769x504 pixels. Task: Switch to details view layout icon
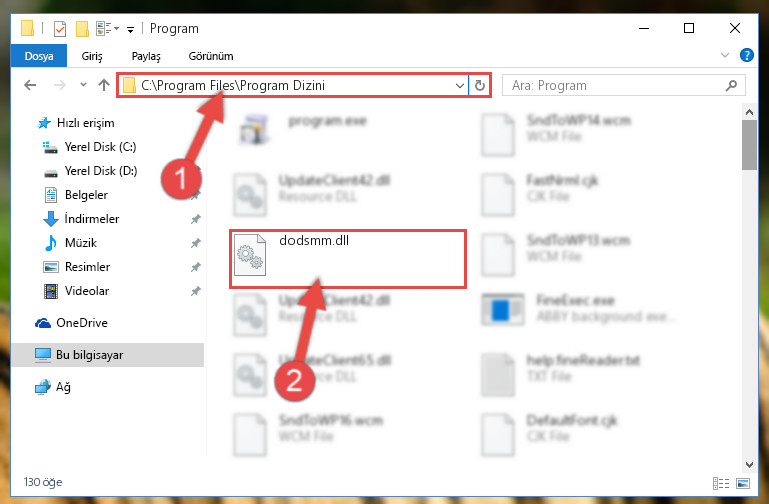click(720, 483)
